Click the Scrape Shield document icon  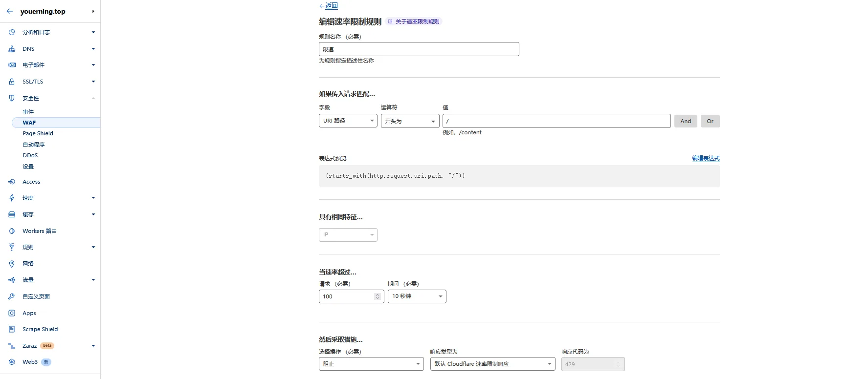(x=12, y=329)
